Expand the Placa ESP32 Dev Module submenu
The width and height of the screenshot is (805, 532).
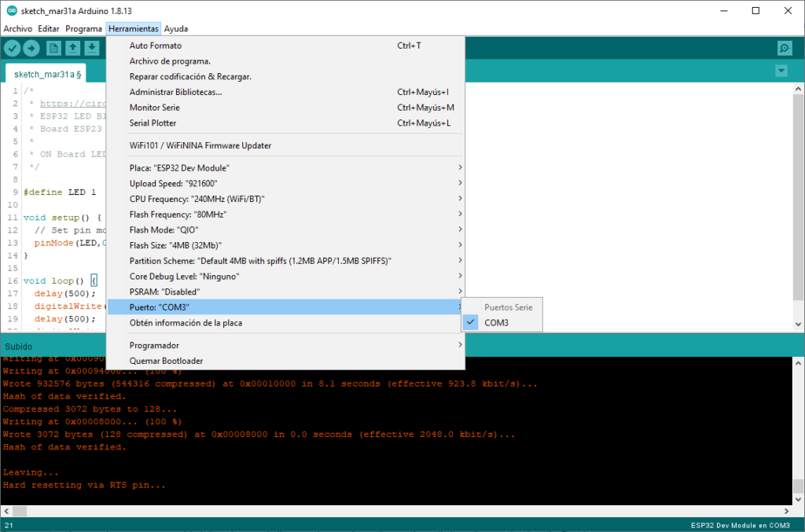pos(286,167)
